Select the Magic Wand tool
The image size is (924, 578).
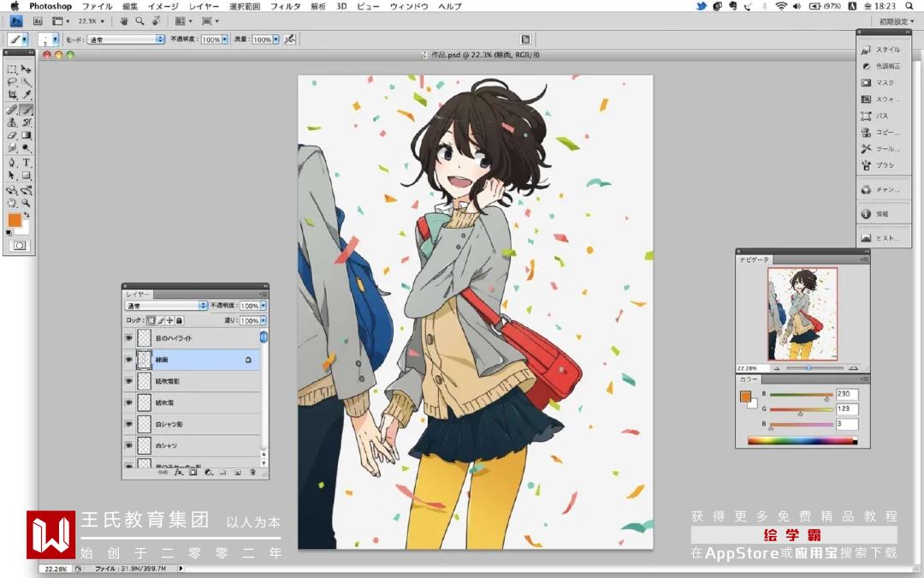(26, 82)
